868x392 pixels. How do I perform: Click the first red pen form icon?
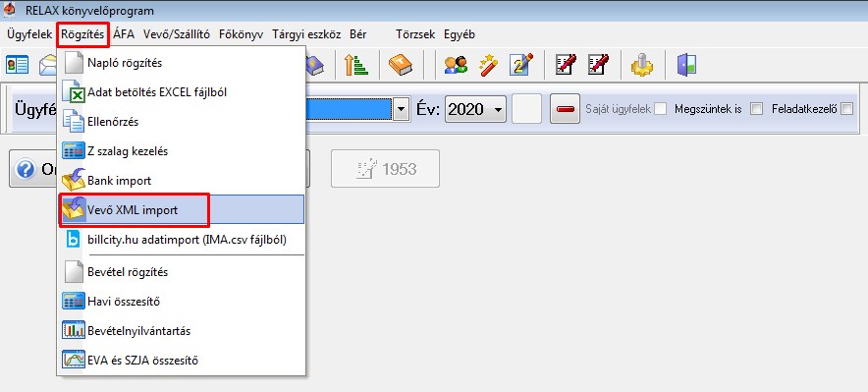pos(566,65)
